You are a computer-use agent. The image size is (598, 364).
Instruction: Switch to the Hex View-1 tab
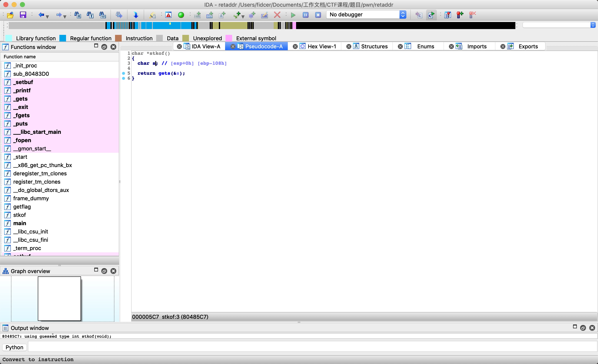[x=321, y=46]
